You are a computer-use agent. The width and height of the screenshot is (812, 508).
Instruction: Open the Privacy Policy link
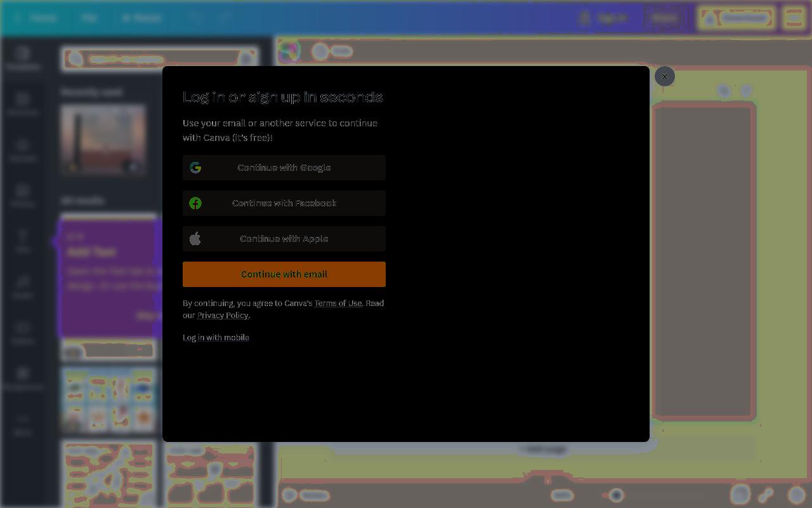pos(223,316)
